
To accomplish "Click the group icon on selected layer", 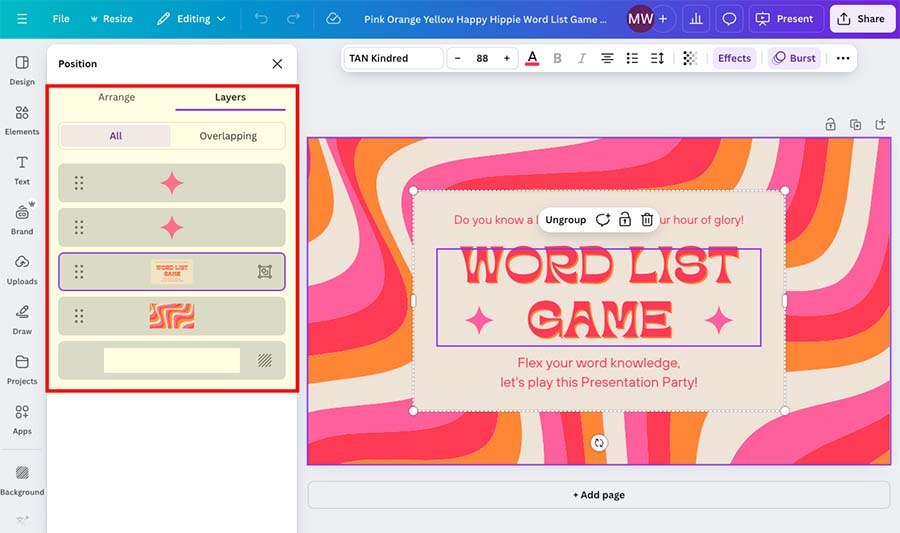I will (265, 271).
